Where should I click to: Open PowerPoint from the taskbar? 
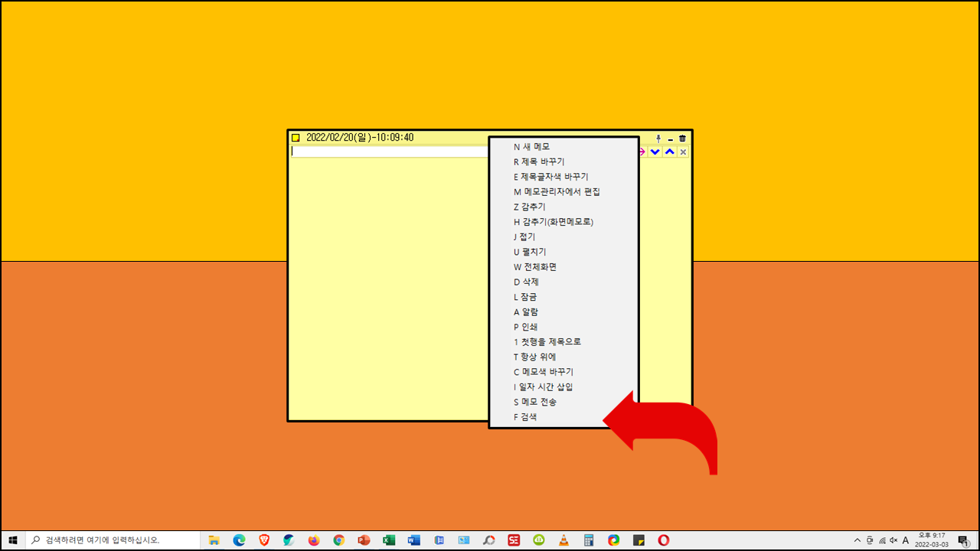coord(364,540)
